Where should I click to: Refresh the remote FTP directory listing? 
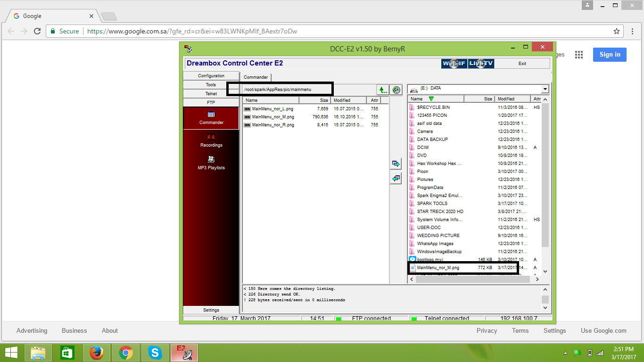(396, 90)
